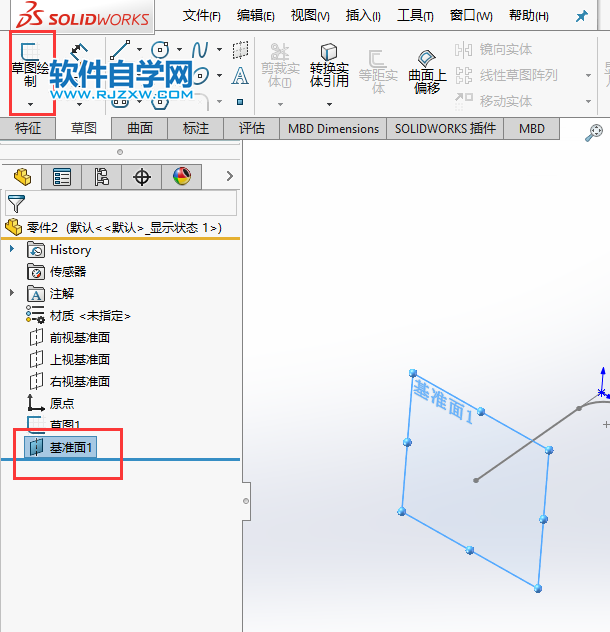Switch to the 特征 tab
The height and width of the screenshot is (632, 610).
pyautogui.click(x=28, y=129)
